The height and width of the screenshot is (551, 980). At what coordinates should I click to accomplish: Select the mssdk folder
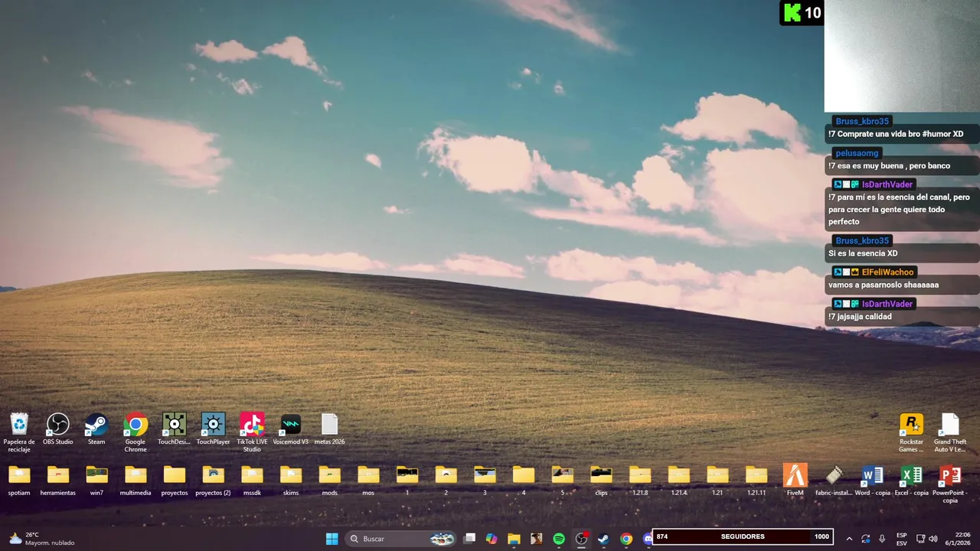click(252, 481)
